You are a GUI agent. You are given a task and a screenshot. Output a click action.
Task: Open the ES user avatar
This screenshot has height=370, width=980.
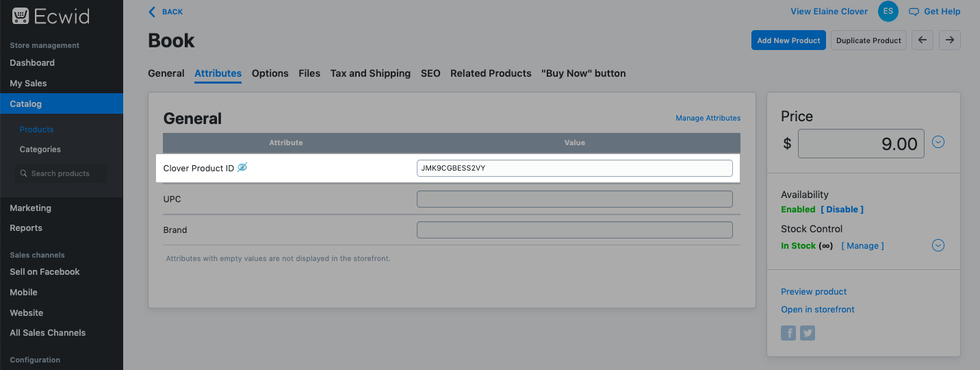tap(888, 12)
